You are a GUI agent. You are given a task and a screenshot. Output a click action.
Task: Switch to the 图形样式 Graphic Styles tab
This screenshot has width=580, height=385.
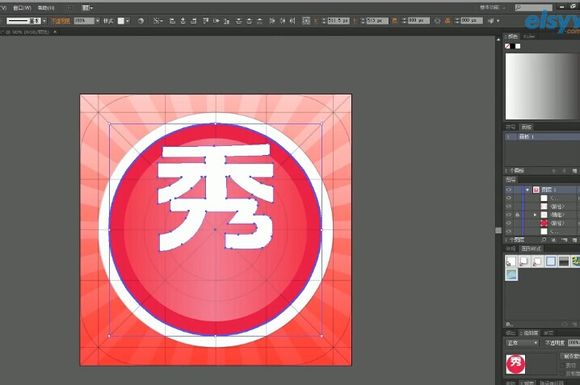coord(531,249)
